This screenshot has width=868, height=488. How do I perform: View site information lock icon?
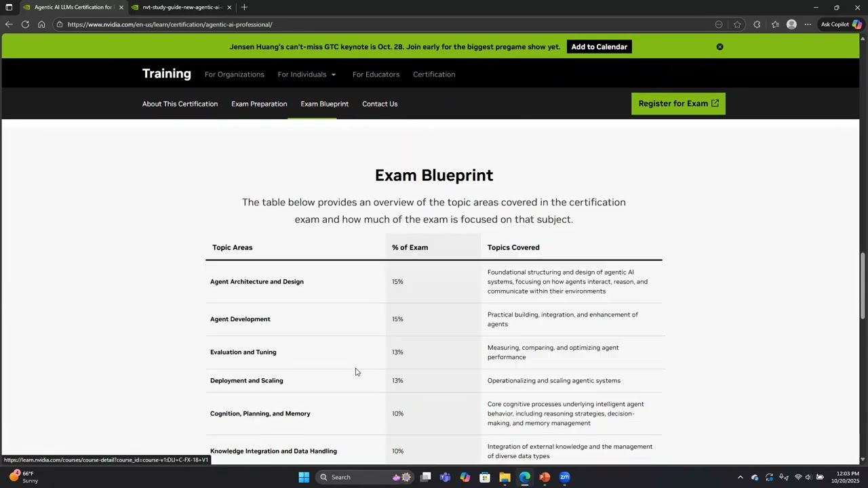60,24
